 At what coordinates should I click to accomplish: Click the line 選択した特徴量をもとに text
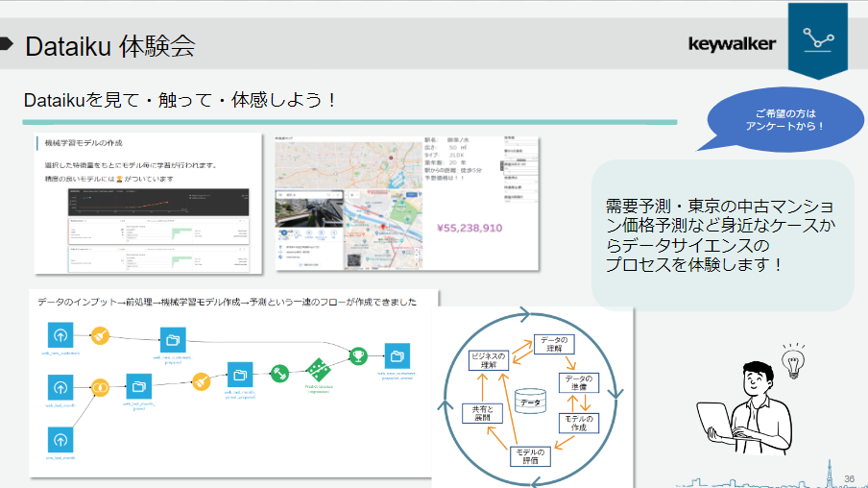[131, 165]
